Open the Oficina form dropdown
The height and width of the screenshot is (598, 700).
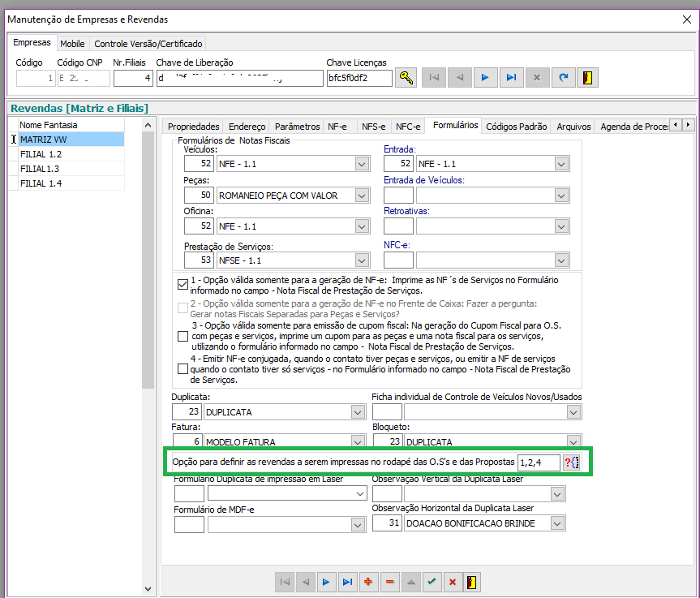coord(362,226)
